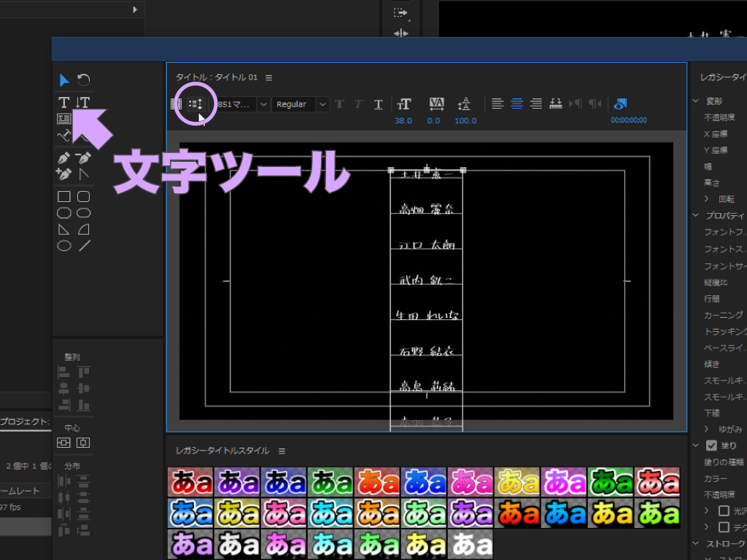Select the Line tool
Screen dimensions: 747x560
click(x=85, y=246)
